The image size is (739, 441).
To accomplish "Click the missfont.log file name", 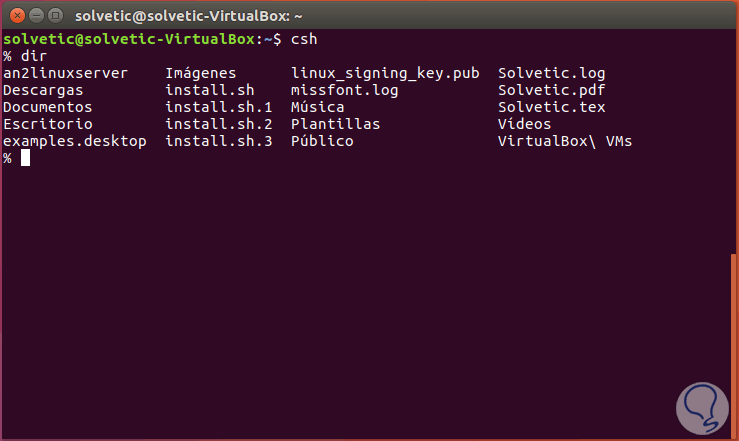I will 344,90.
